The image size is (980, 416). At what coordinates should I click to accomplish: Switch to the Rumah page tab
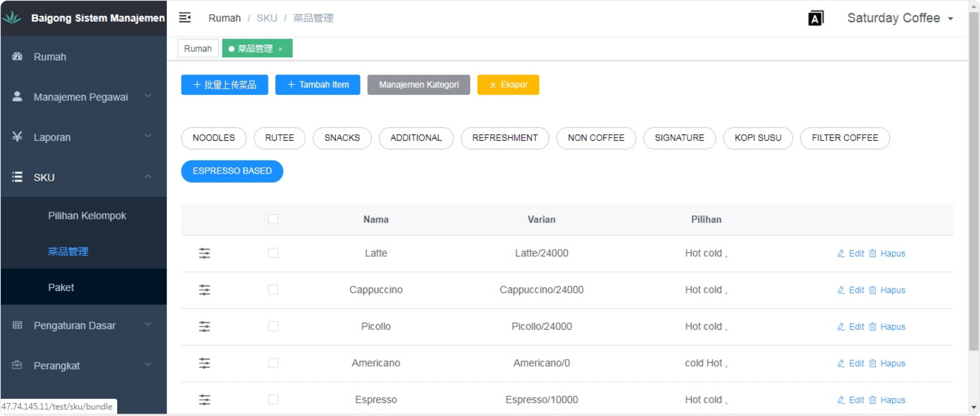tap(197, 48)
